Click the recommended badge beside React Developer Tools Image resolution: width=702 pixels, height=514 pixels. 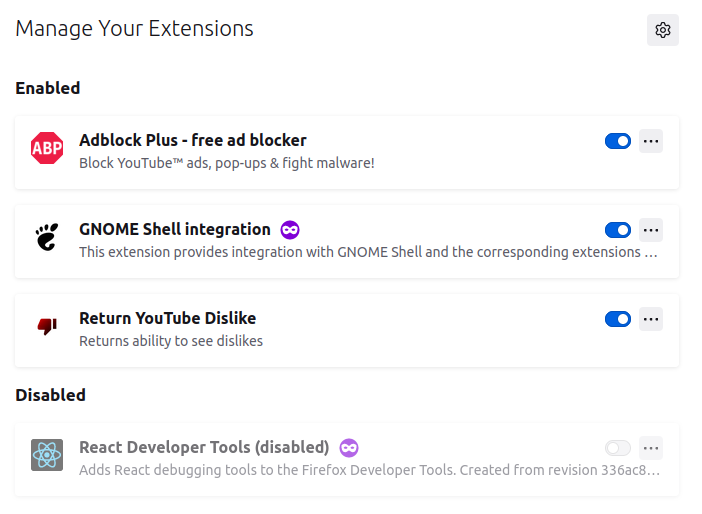349,447
